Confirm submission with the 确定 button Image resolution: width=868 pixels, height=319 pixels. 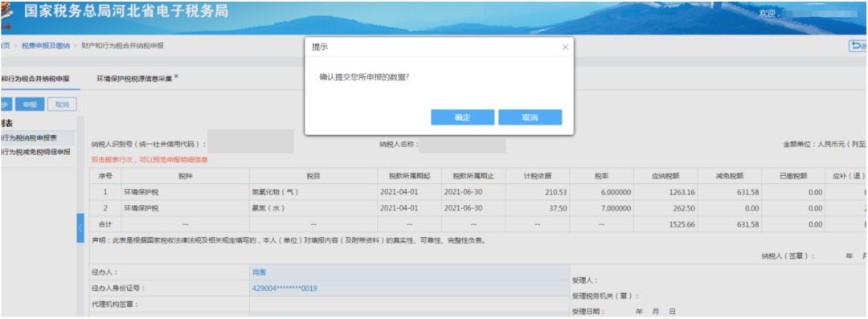pos(462,117)
